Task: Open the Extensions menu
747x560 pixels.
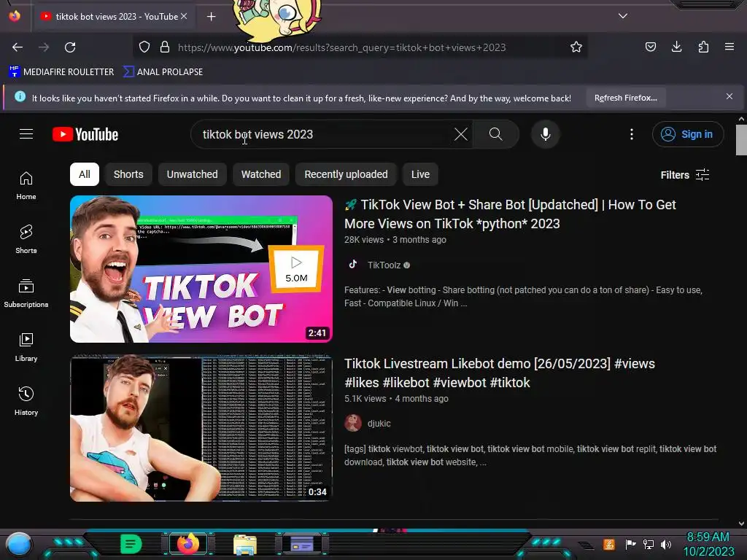Action: pyautogui.click(x=703, y=47)
